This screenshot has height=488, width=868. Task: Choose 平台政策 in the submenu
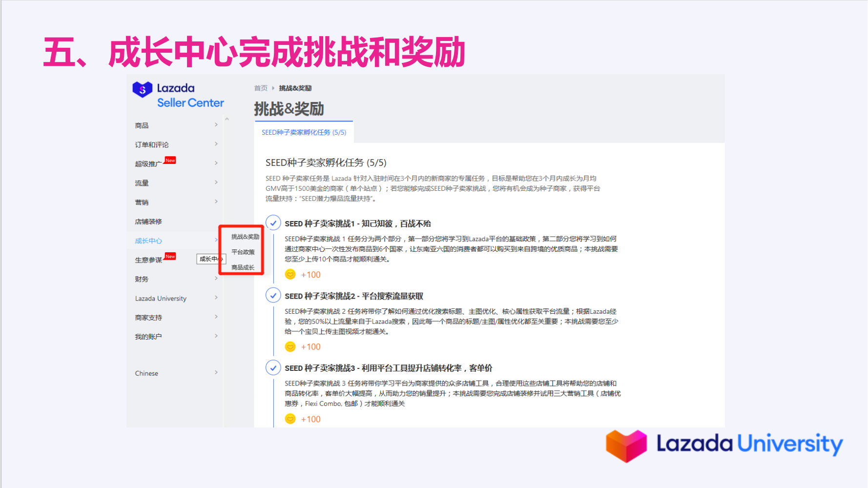point(243,252)
